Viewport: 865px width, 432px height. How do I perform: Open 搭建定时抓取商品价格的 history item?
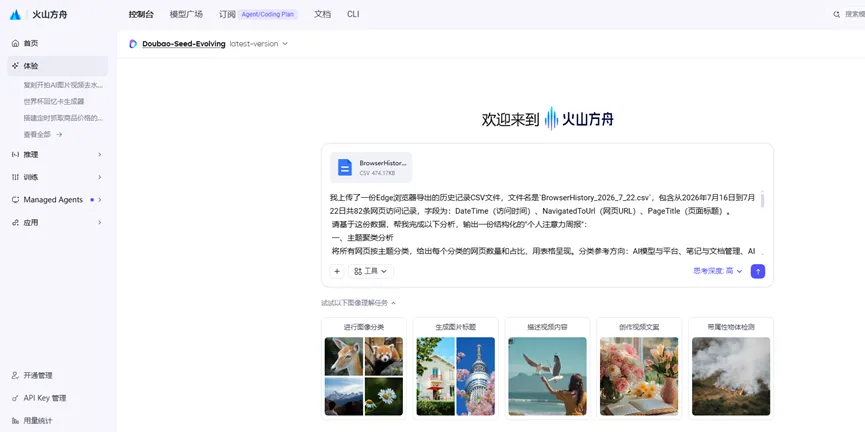click(63, 118)
